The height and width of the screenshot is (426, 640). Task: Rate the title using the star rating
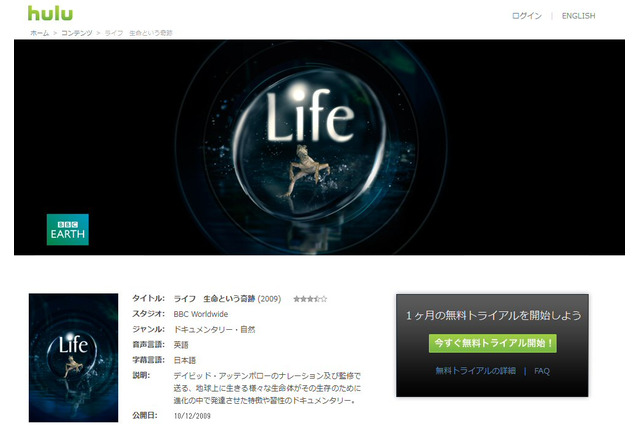point(310,299)
